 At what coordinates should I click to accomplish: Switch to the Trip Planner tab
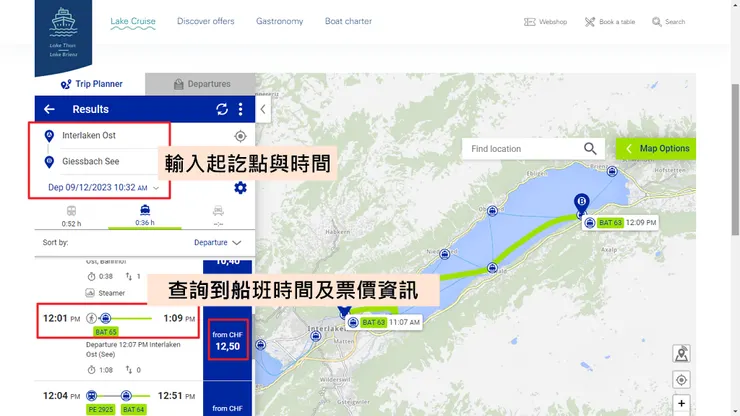[91, 84]
